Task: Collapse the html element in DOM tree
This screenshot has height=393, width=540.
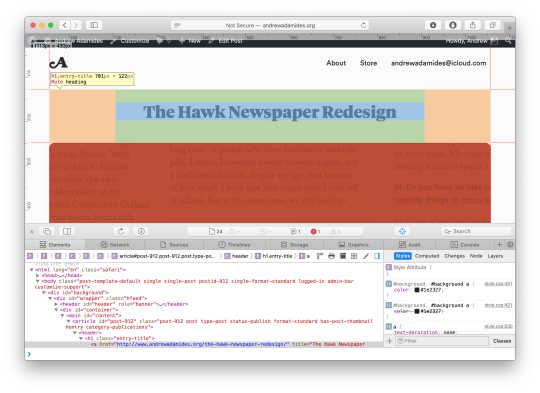Action: pyautogui.click(x=31, y=270)
